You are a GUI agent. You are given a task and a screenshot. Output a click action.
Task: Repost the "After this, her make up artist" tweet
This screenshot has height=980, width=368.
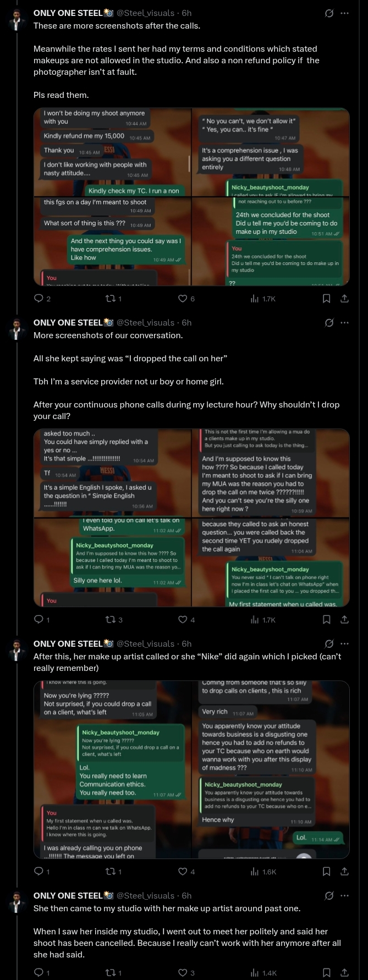point(111,872)
